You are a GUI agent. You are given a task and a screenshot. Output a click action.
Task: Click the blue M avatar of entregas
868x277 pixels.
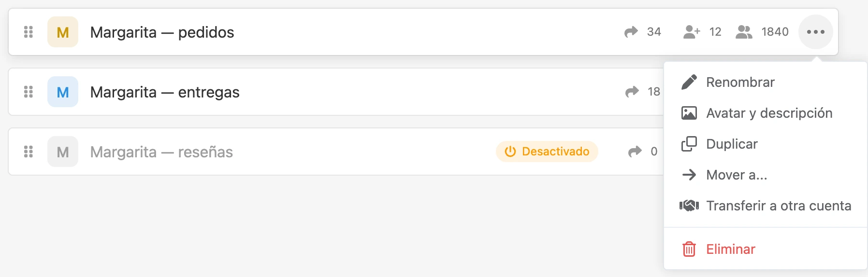tap(63, 92)
